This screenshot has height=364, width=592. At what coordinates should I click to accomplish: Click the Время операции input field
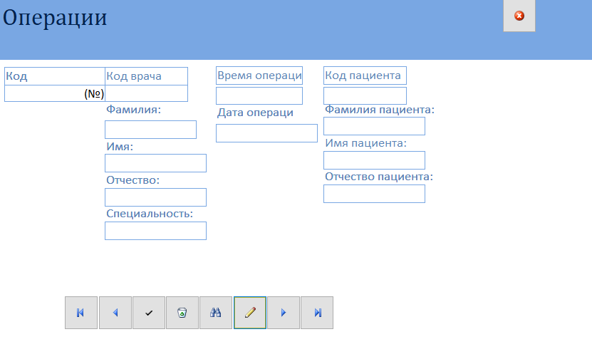tap(259, 96)
